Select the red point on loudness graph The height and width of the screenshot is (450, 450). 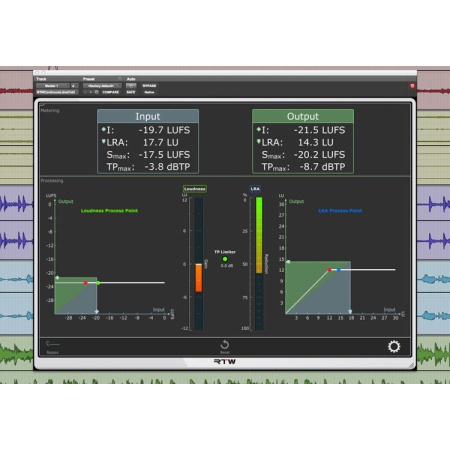(86, 283)
